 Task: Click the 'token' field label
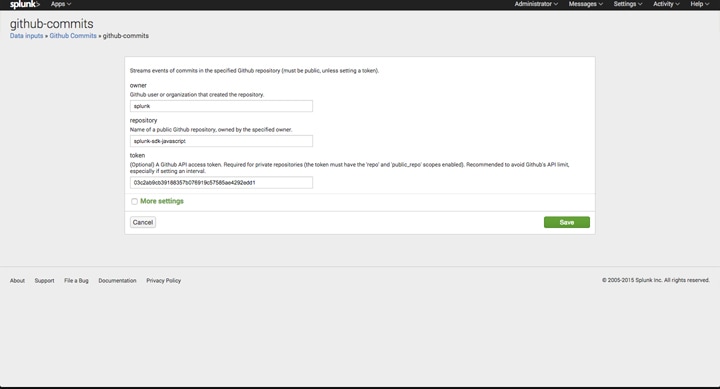tap(137, 155)
